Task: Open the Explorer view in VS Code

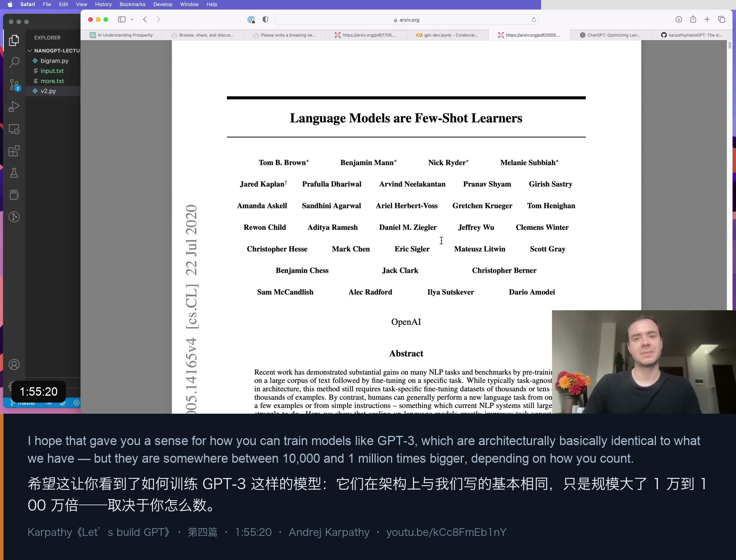Action: tap(14, 40)
